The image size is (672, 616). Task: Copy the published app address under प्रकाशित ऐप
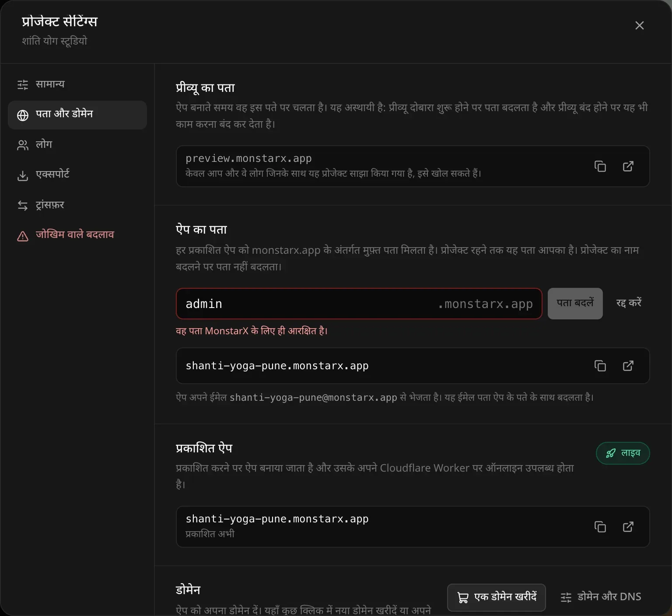pyautogui.click(x=600, y=527)
